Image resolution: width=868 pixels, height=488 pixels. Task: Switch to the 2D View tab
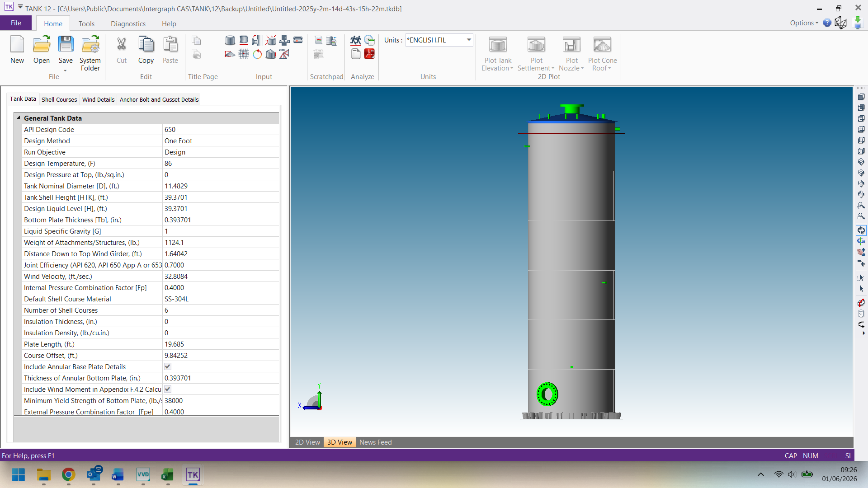[x=307, y=442]
